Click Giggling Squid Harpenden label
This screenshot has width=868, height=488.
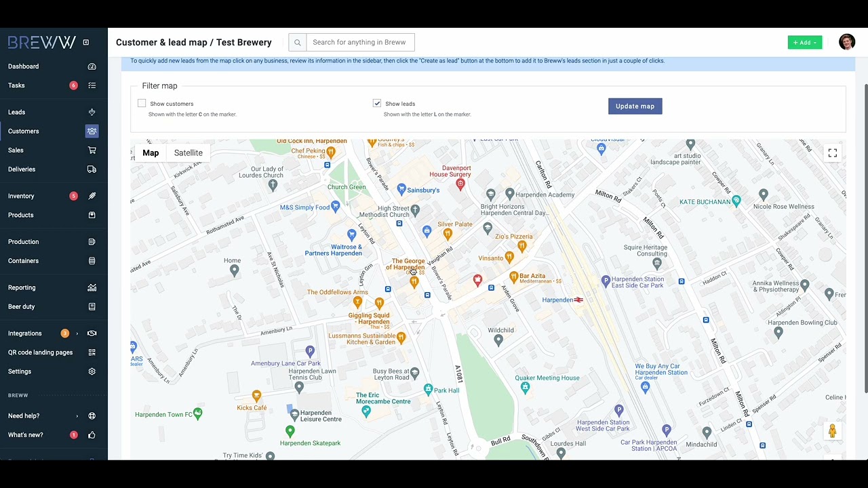(x=370, y=319)
